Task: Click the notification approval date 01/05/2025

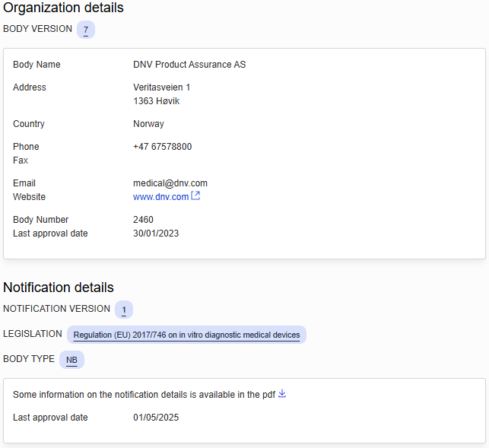Action: pyautogui.click(x=156, y=418)
